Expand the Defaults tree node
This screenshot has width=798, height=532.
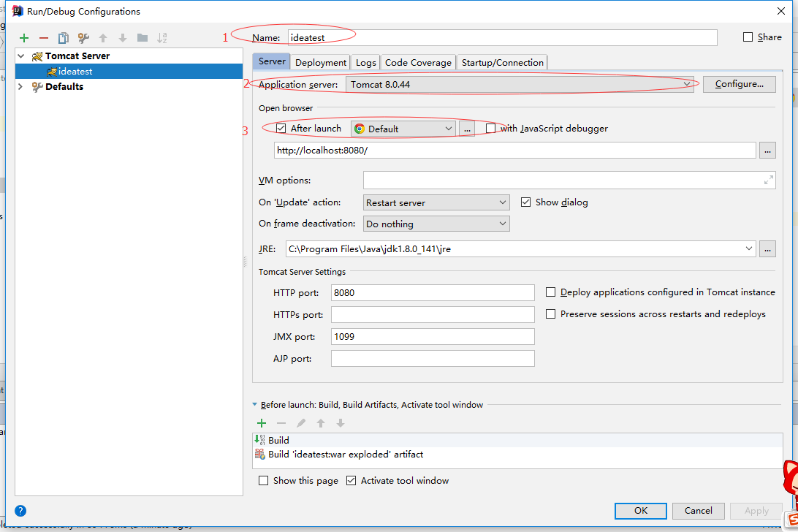pyautogui.click(x=20, y=86)
